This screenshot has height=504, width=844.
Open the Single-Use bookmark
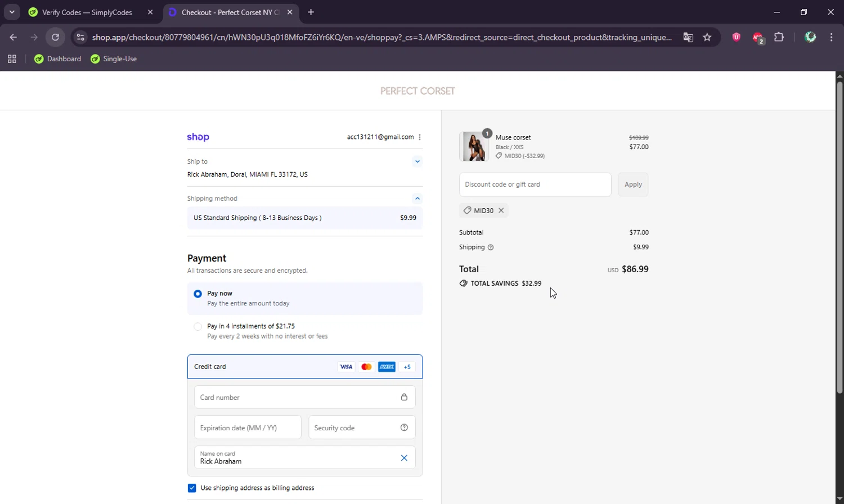click(x=114, y=58)
